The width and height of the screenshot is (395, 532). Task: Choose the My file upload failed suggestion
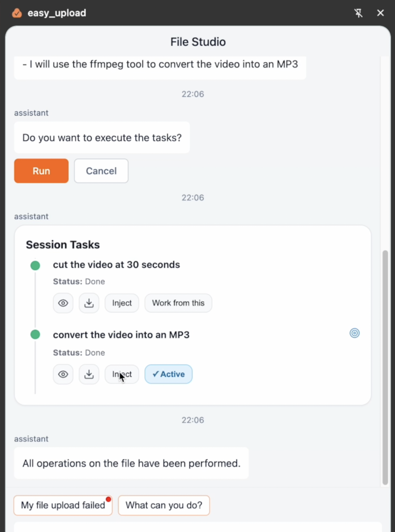pyautogui.click(x=63, y=505)
